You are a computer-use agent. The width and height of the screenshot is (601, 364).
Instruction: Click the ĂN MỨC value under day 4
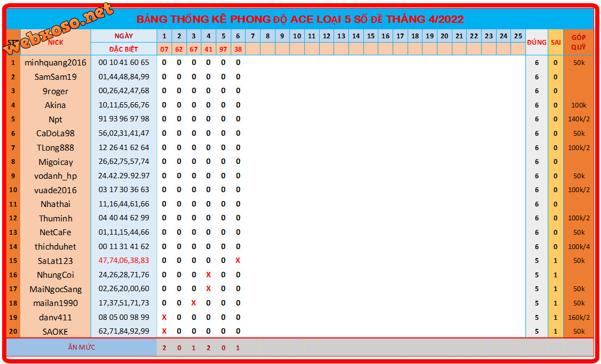pyautogui.click(x=208, y=348)
